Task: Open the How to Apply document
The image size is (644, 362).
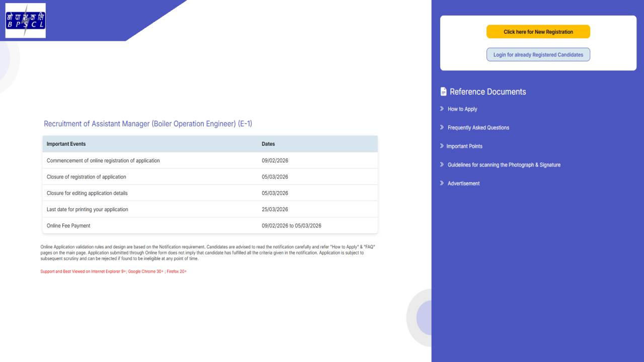Action: 462,109
